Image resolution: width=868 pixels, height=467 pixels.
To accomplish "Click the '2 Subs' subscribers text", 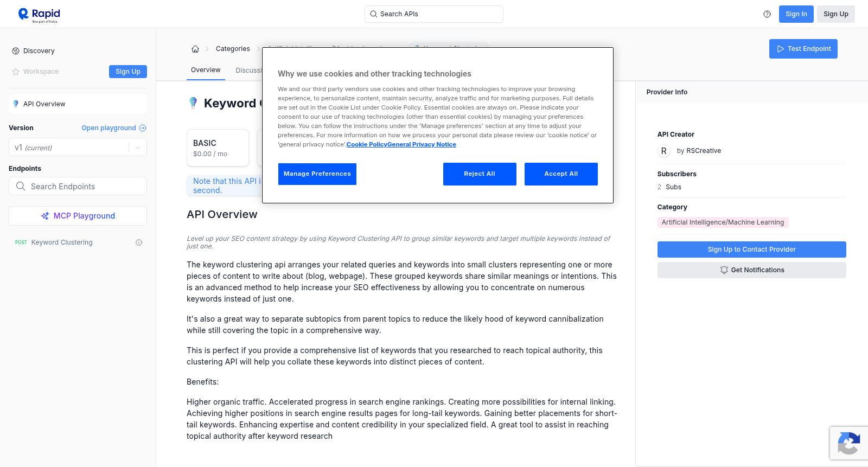I will point(669,187).
